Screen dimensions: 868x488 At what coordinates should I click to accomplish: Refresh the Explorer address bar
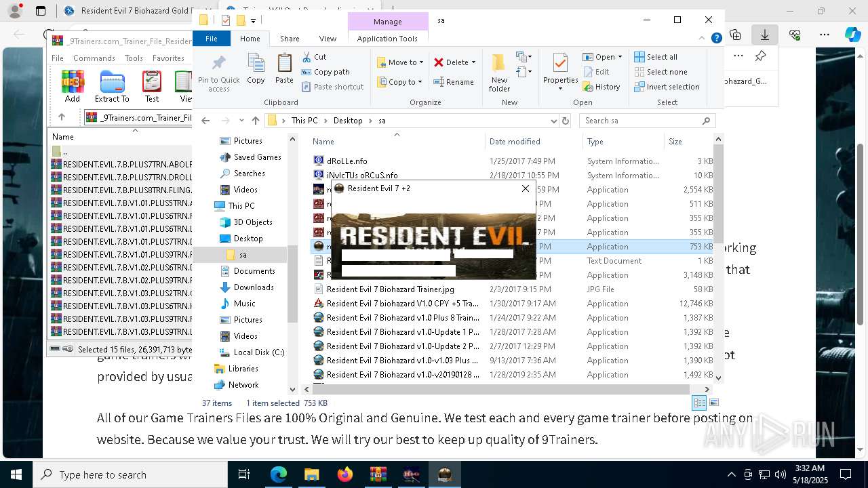(566, 121)
